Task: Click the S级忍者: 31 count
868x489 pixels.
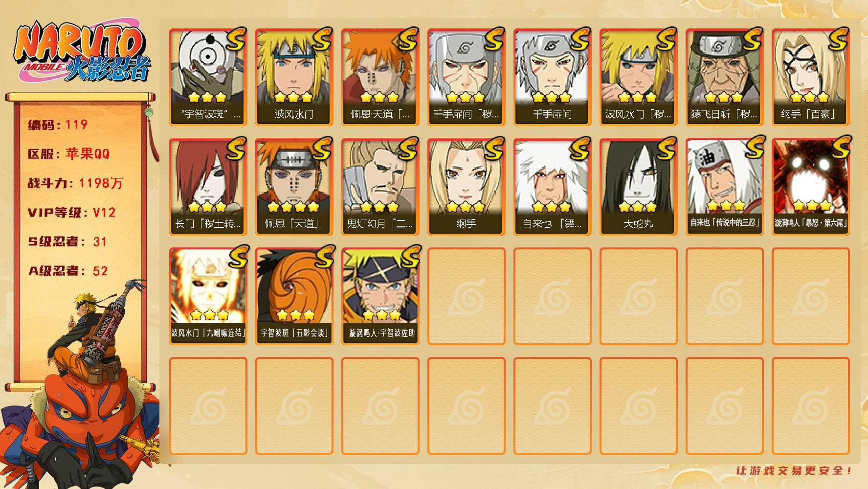Action: click(67, 242)
